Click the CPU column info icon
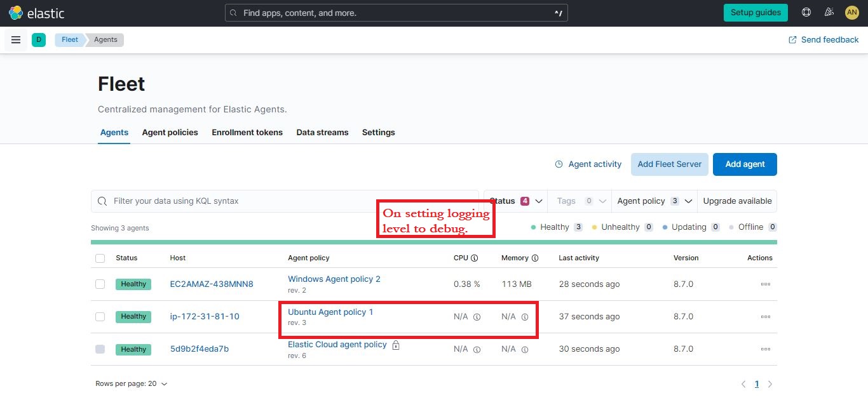The width and height of the screenshot is (868, 412). pyautogui.click(x=475, y=258)
